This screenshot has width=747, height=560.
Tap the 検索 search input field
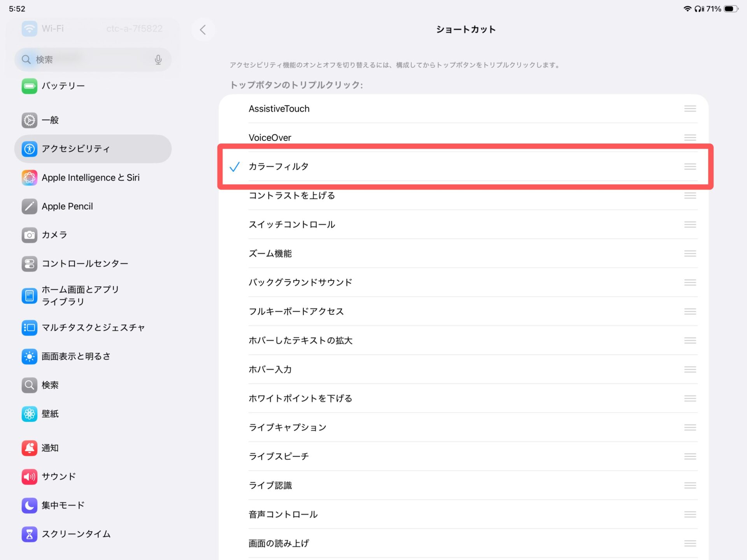[x=89, y=59]
